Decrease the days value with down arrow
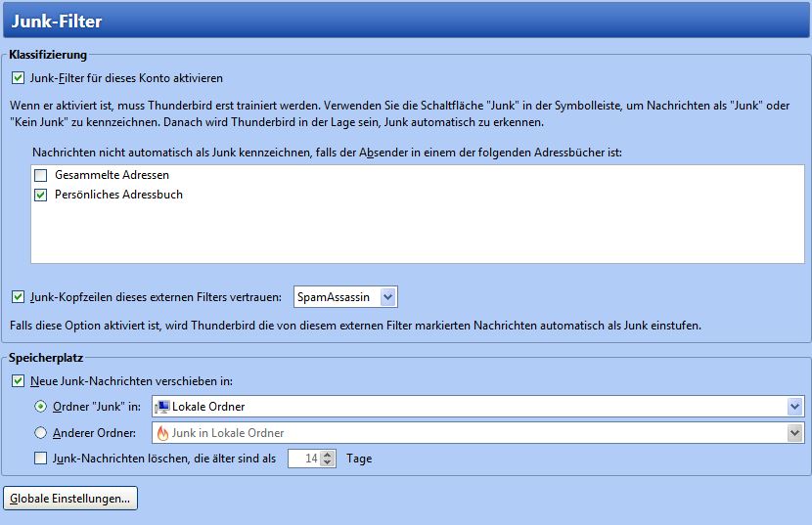 (328, 462)
